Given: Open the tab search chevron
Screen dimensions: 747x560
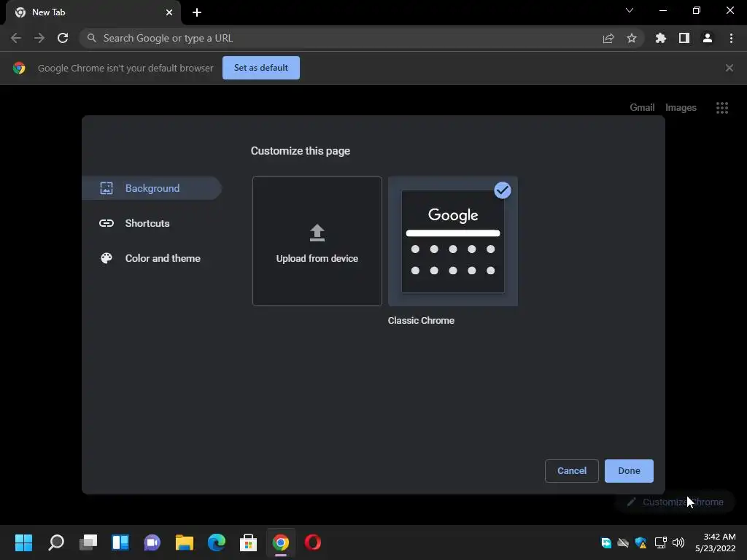Looking at the screenshot, I should point(630,10).
